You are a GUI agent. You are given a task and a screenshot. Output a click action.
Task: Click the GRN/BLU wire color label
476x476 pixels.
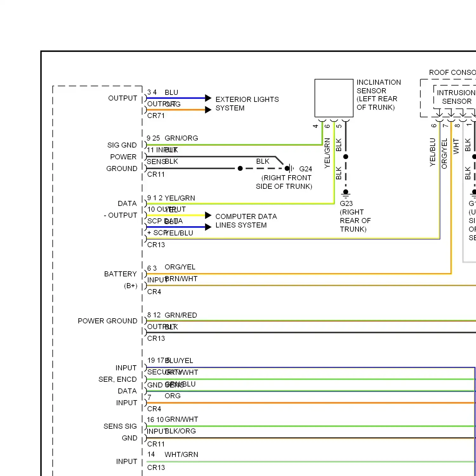point(180,384)
